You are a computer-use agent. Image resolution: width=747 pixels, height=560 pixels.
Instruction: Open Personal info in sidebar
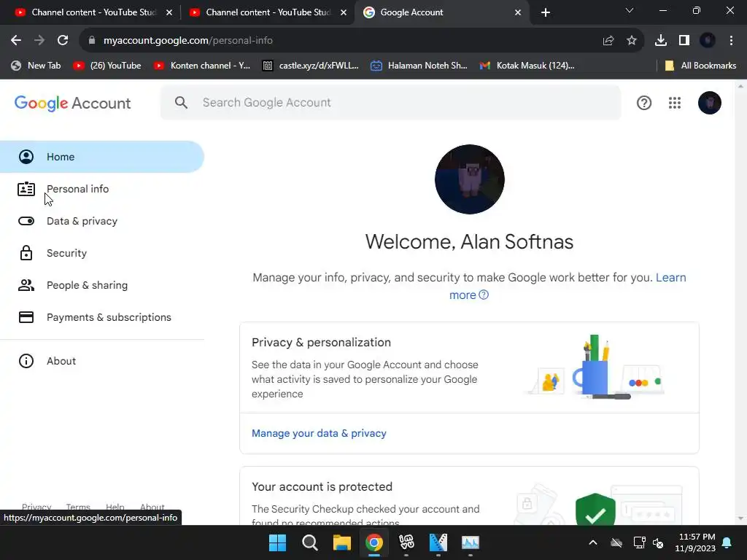(x=102, y=189)
